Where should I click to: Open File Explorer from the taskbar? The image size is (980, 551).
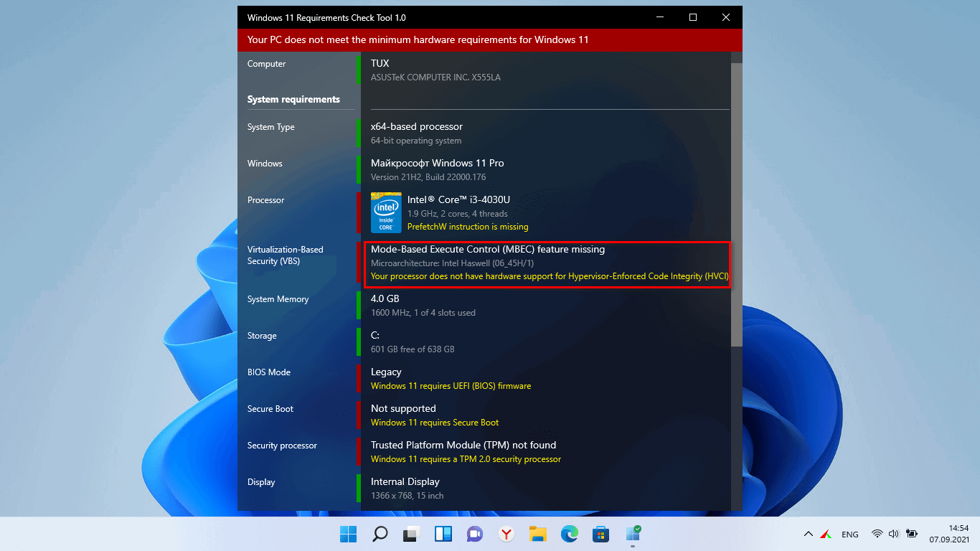pyautogui.click(x=538, y=534)
